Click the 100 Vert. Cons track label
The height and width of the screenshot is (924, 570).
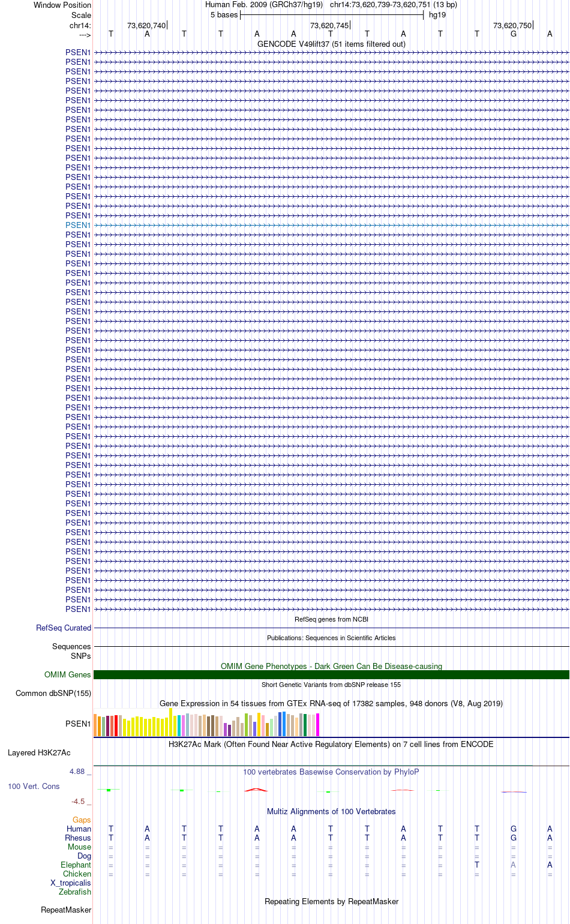pyautogui.click(x=34, y=786)
